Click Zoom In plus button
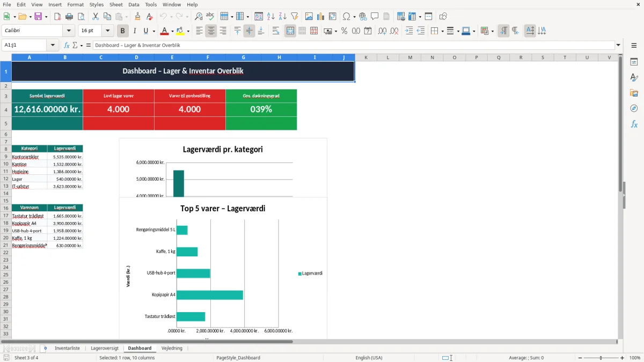The image size is (644, 362). tap(623, 358)
